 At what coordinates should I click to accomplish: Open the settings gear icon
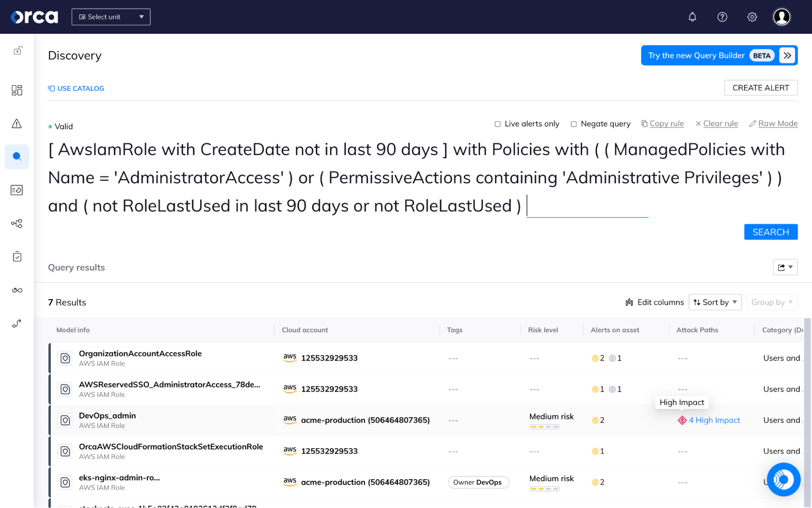(x=751, y=17)
